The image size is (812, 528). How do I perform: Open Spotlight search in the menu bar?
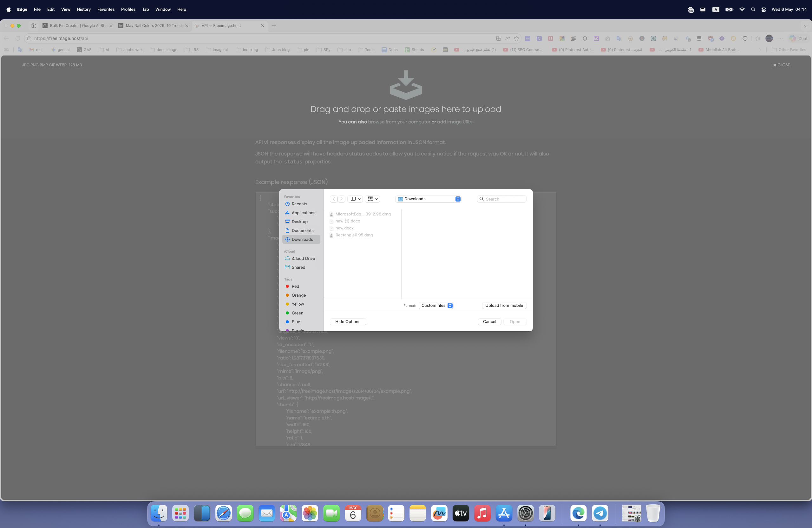[753, 9]
